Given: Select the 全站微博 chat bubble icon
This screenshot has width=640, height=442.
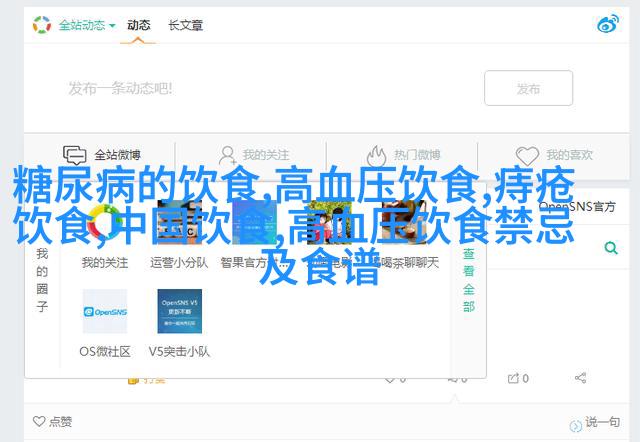Looking at the screenshot, I should tap(75, 155).
